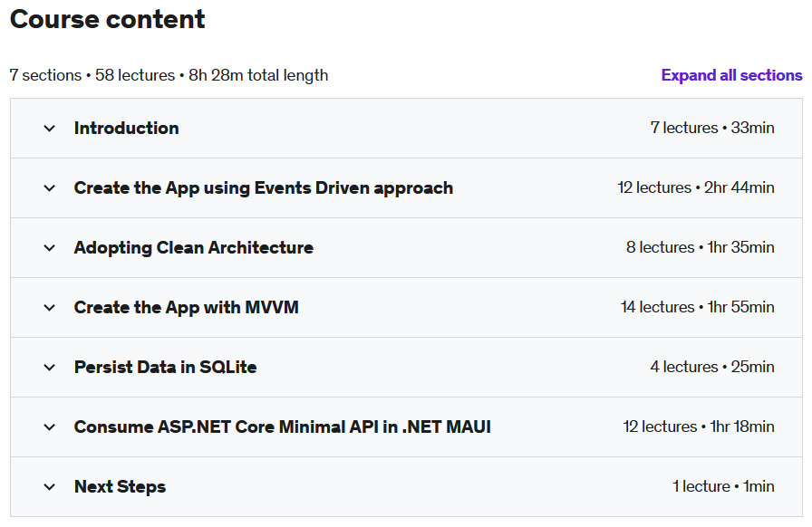This screenshot has height=527, width=812.
Task: Expand the Next Steps section chevron
Action: coord(49,487)
